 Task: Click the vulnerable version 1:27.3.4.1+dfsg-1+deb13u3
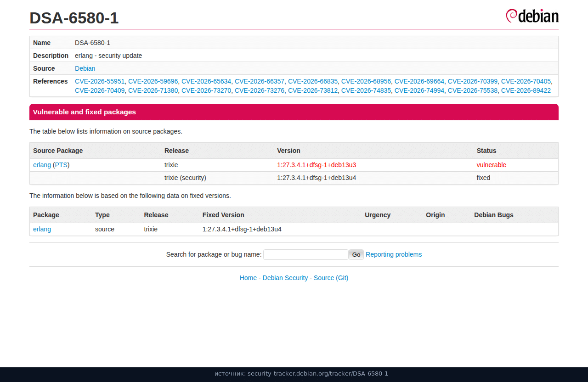coord(317,165)
